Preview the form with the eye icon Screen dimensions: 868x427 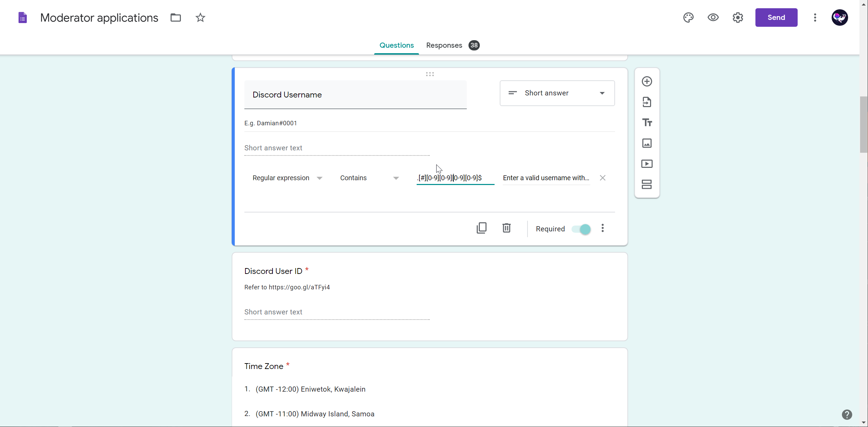[x=713, y=18]
